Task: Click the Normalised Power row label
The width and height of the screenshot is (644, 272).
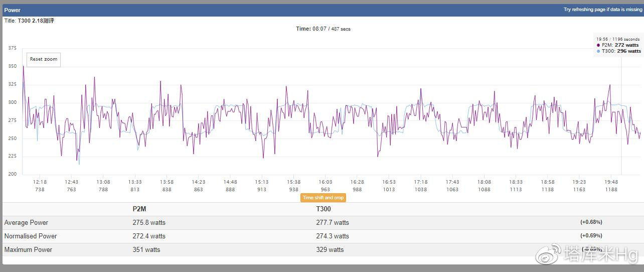Action: pyautogui.click(x=31, y=236)
